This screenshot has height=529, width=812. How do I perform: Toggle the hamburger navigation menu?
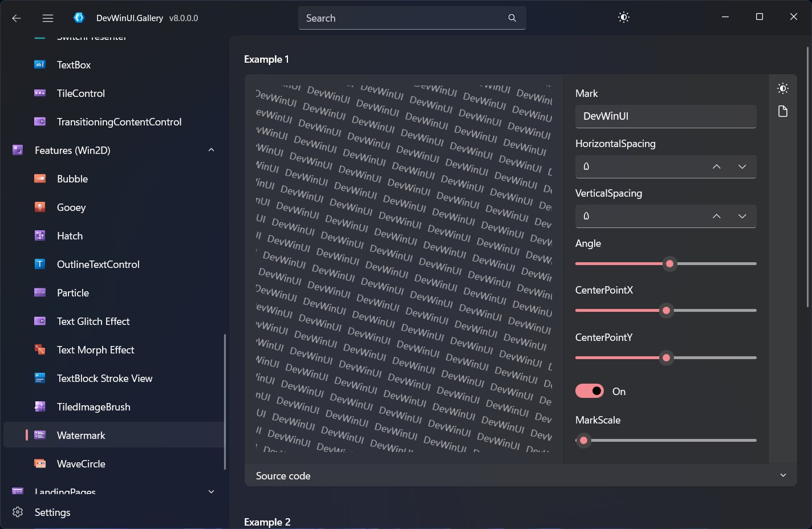[x=48, y=18]
